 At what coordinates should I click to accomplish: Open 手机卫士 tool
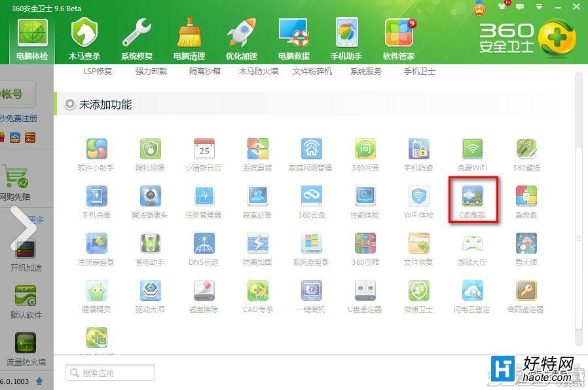419,71
